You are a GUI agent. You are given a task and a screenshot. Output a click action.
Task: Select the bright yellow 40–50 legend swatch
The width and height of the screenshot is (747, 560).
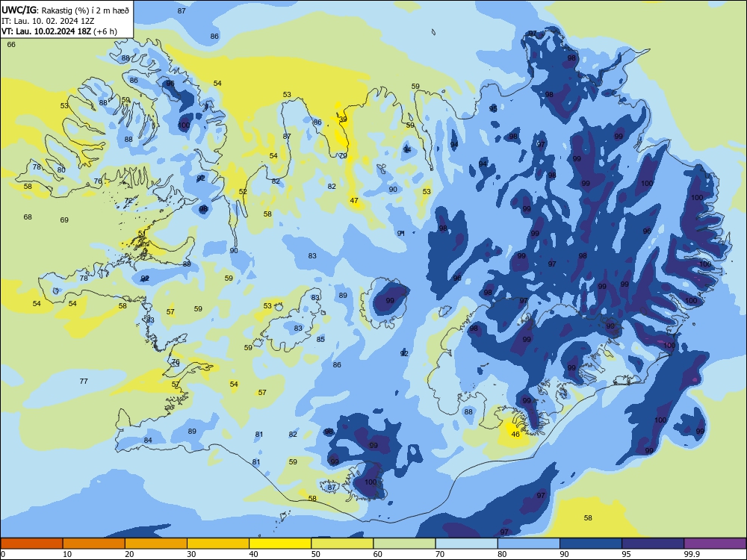click(280, 544)
